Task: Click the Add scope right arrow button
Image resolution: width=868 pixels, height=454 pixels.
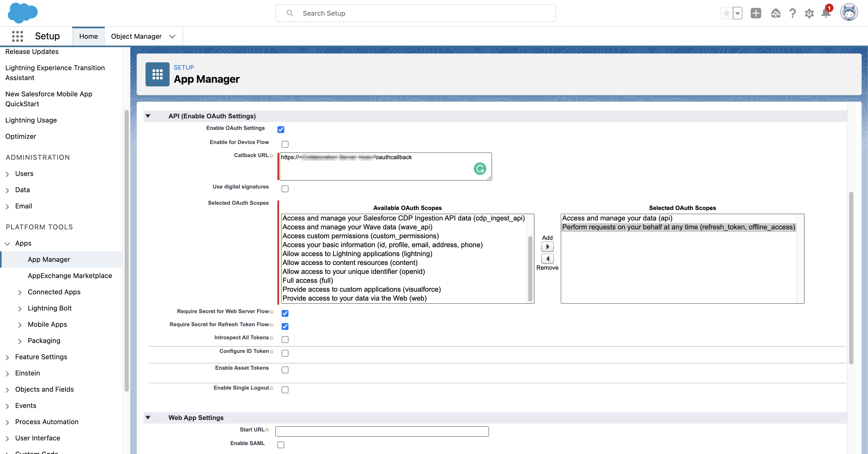Action: pos(547,247)
